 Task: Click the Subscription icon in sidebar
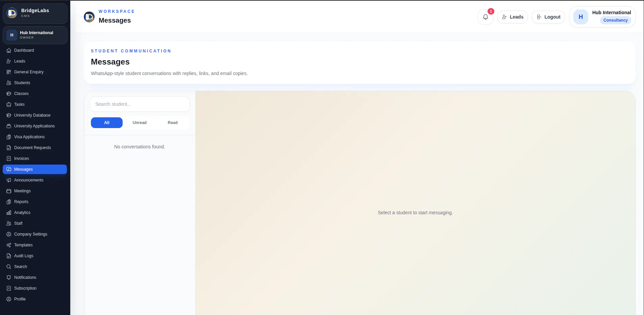9,288
